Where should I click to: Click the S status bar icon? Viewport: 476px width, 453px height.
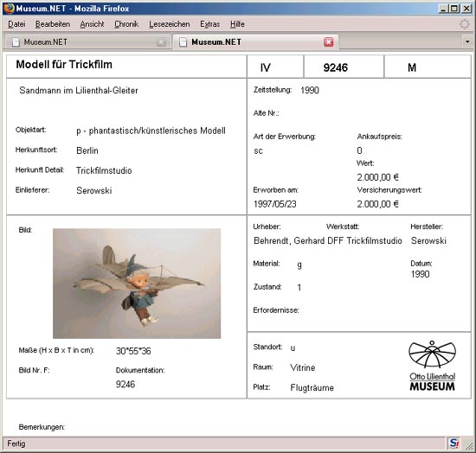click(x=454, y=443)
